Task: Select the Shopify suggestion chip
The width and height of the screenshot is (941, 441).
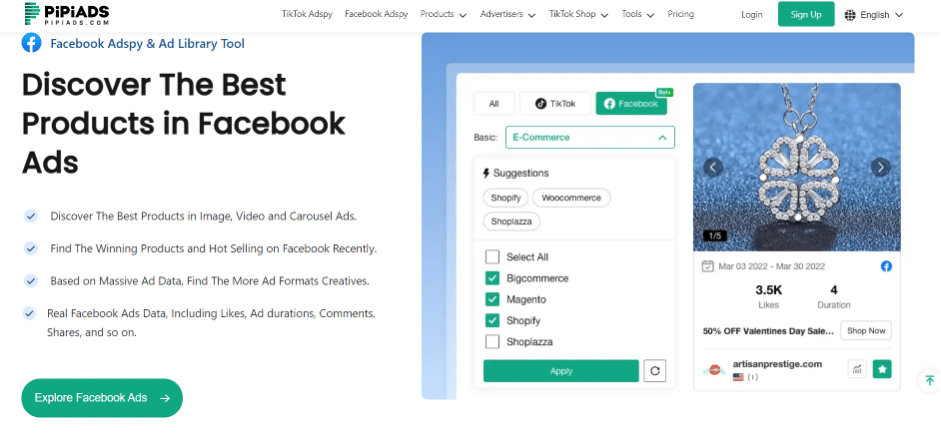Action: pos(505,197)
